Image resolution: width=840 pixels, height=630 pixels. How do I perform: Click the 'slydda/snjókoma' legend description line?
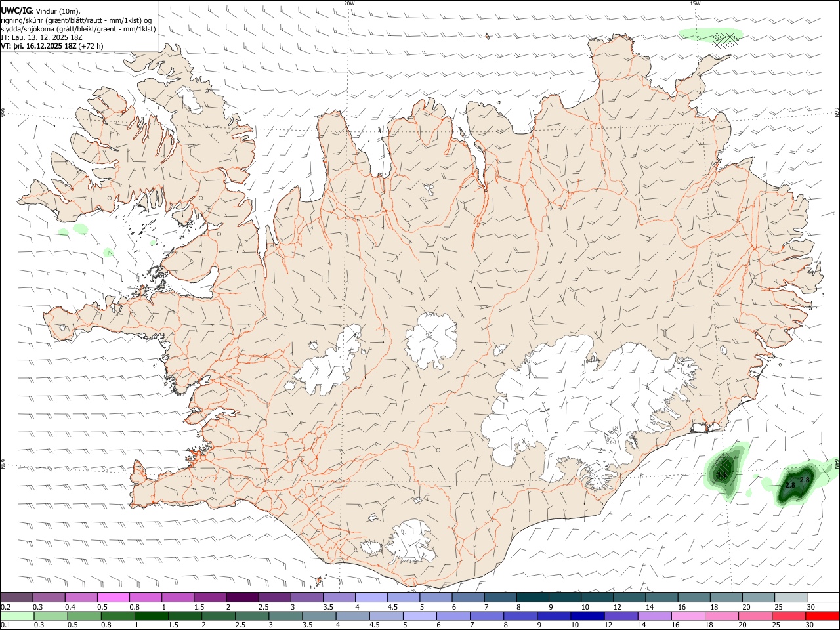(78, 29)
